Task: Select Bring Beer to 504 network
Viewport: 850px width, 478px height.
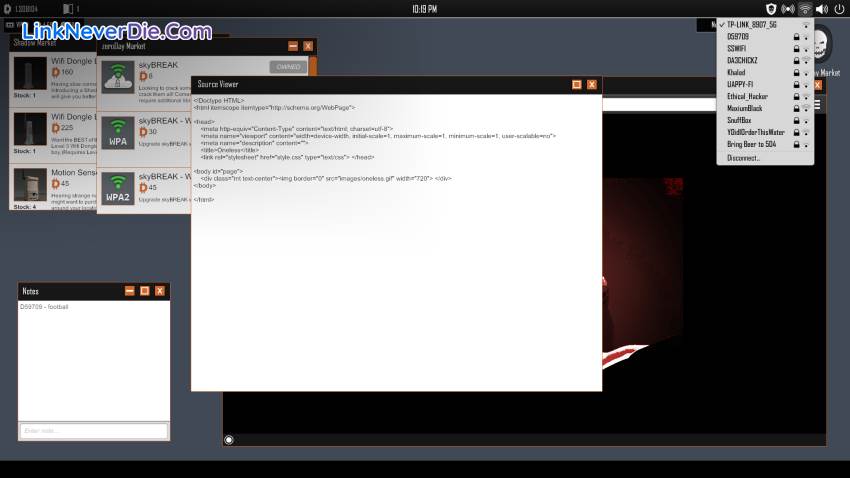Action: [x=751, y=144]
